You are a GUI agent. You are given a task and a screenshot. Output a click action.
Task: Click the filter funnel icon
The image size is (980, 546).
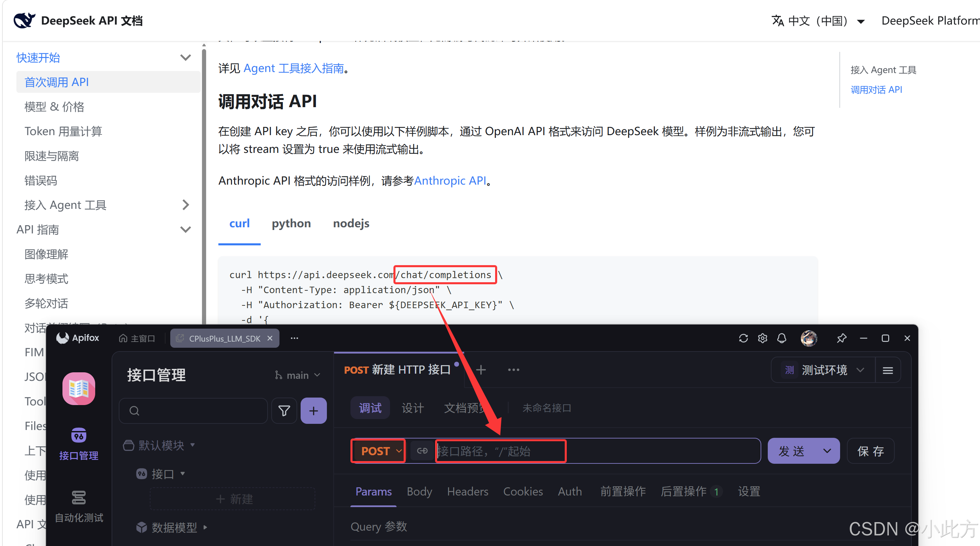click(284, 411)
